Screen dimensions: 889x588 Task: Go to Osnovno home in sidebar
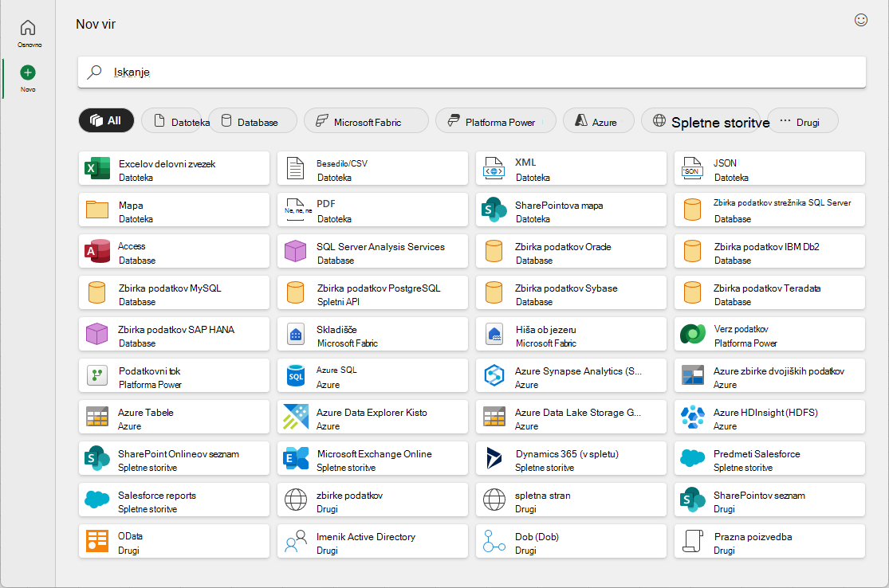[28, 33]
